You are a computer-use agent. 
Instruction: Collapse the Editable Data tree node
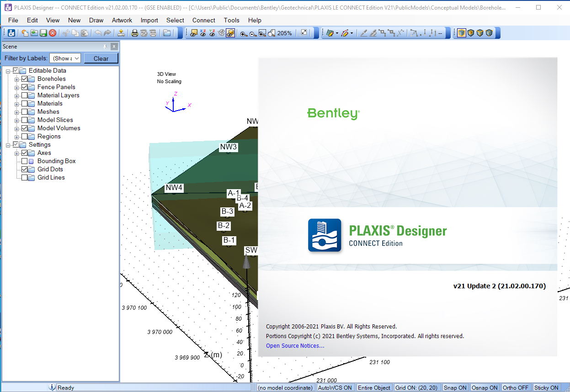click(x=8, y=71)
